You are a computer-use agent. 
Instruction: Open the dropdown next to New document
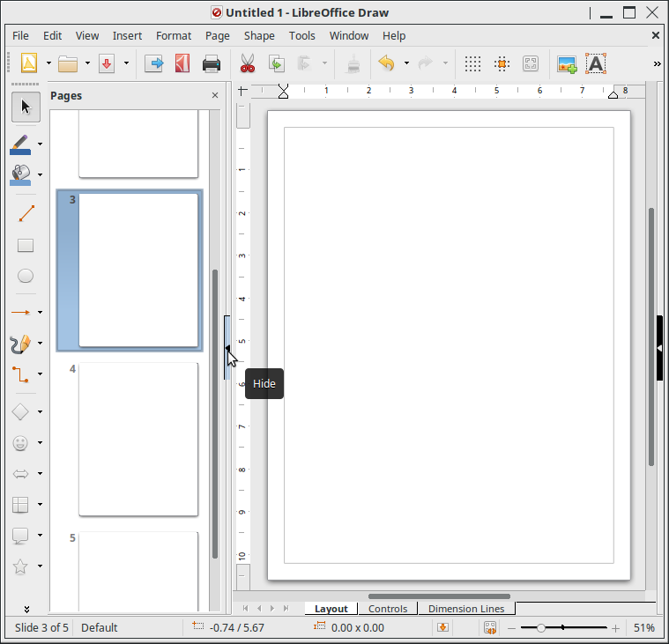click(48, 63)
